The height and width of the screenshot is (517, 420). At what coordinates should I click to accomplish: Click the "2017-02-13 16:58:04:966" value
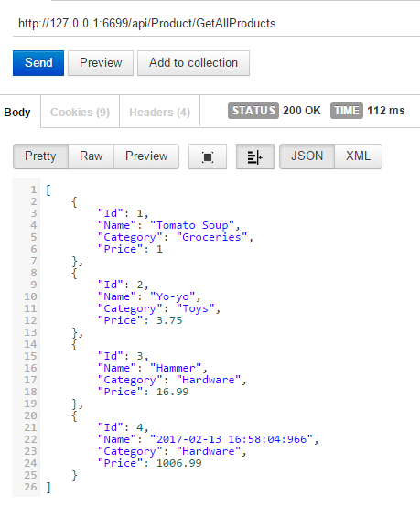click(232, 439)
